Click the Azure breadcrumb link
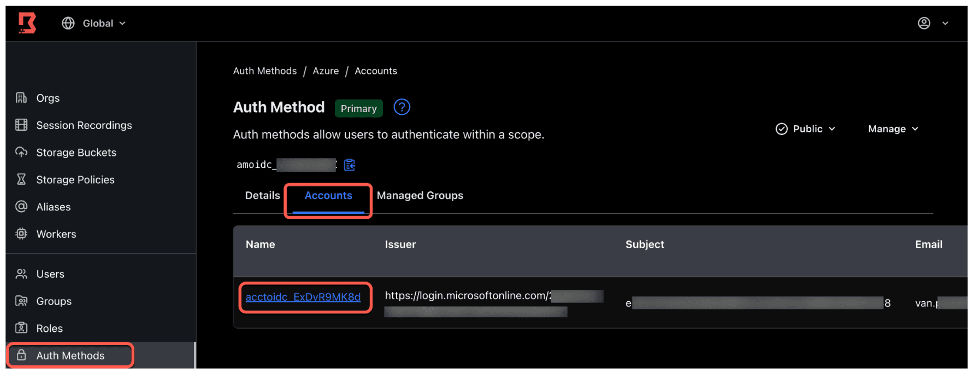The image size is (980, 374). (x=326, y=71)
